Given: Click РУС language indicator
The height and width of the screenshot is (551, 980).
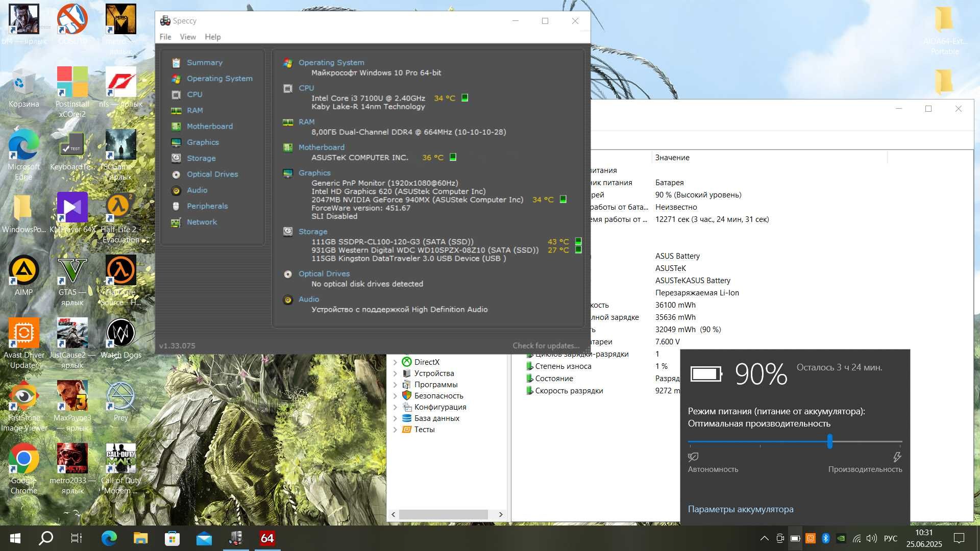Looking at the screenshot, I should coord(890,538).
